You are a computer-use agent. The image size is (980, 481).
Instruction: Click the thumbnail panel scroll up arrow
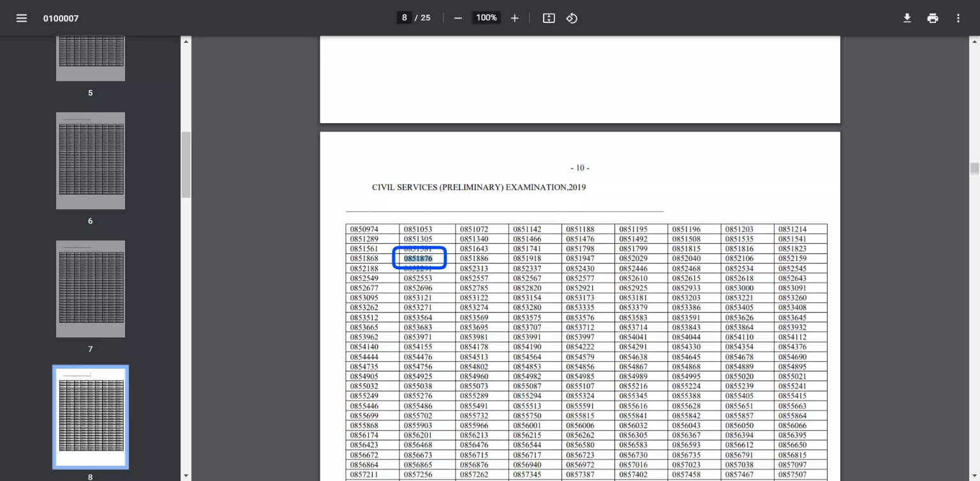tap(186, 41)
